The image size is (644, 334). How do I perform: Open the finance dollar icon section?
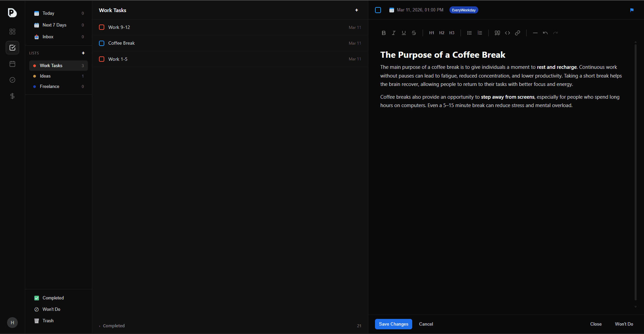tap(12, 96)
